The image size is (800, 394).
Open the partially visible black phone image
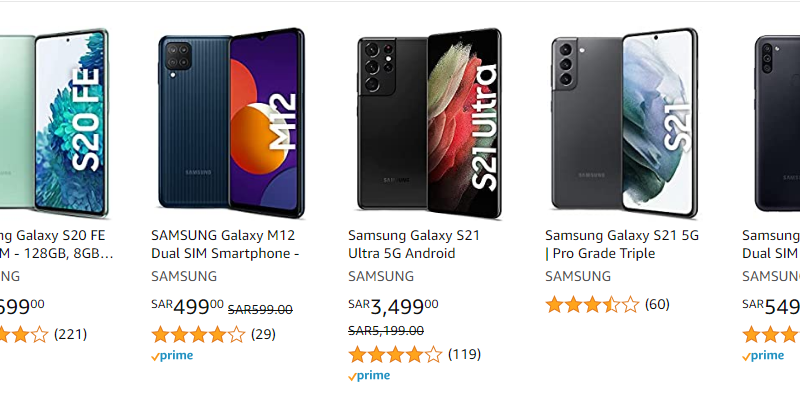778,123
